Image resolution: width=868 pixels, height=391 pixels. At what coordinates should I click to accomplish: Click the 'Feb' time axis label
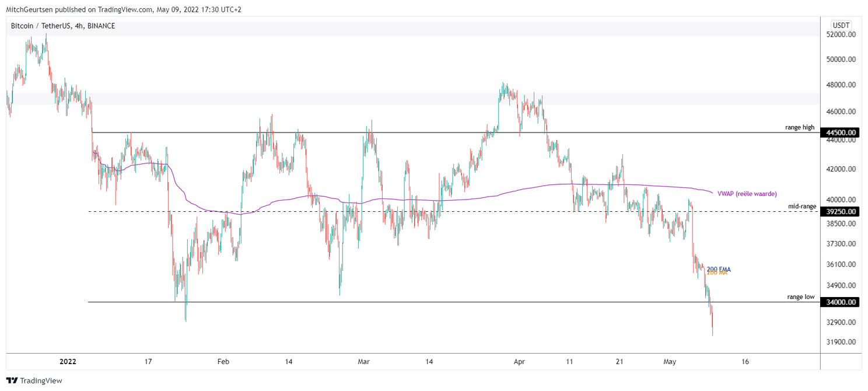223,362
